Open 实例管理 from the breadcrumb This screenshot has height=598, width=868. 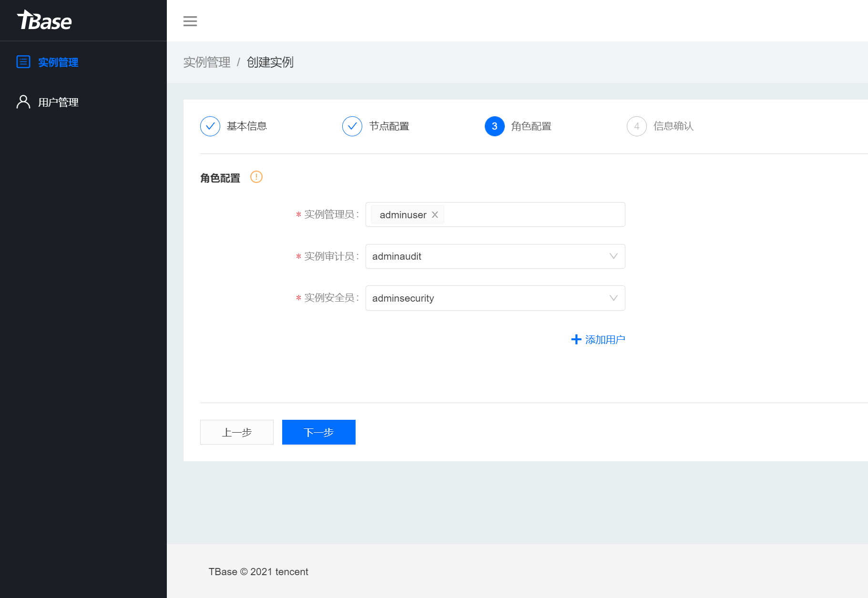207,62
